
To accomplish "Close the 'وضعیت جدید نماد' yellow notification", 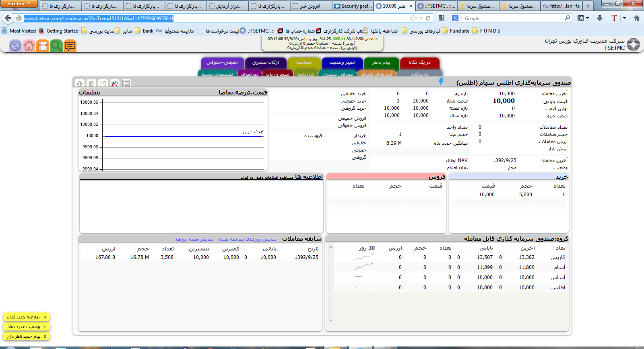I will 45,327.
